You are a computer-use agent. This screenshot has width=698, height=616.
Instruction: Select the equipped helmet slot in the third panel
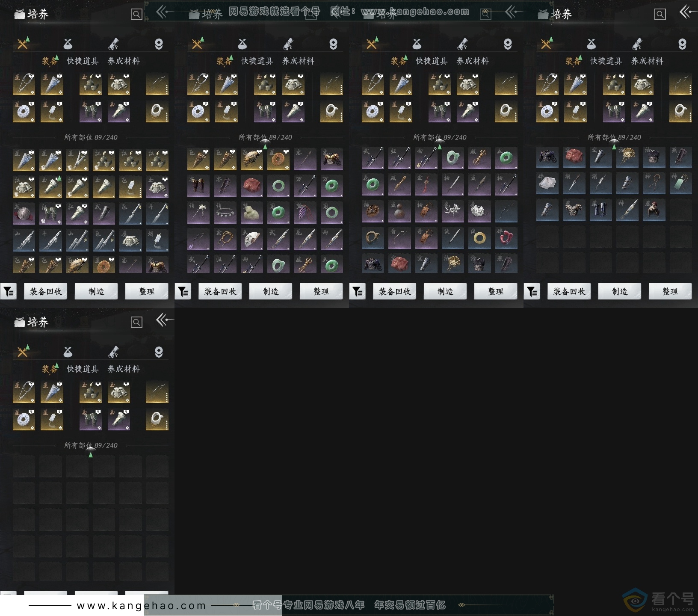pos(440,84)
